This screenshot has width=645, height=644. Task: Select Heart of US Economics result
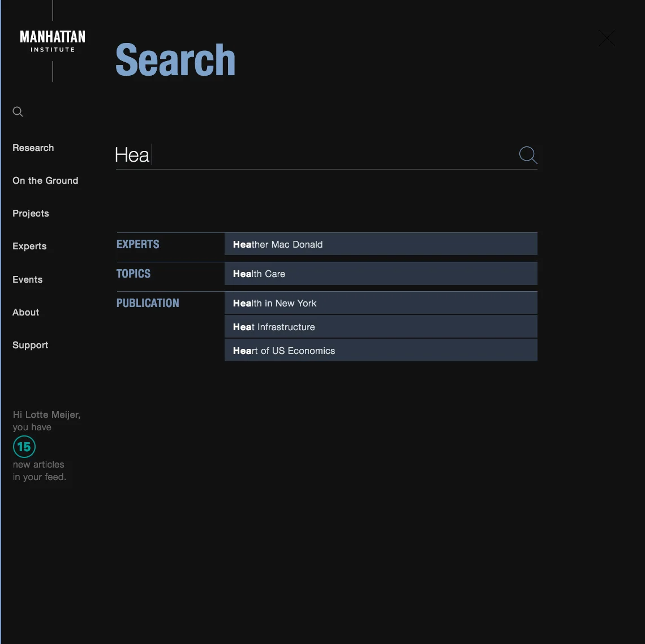pyautogui.click(x=381, y=351)
